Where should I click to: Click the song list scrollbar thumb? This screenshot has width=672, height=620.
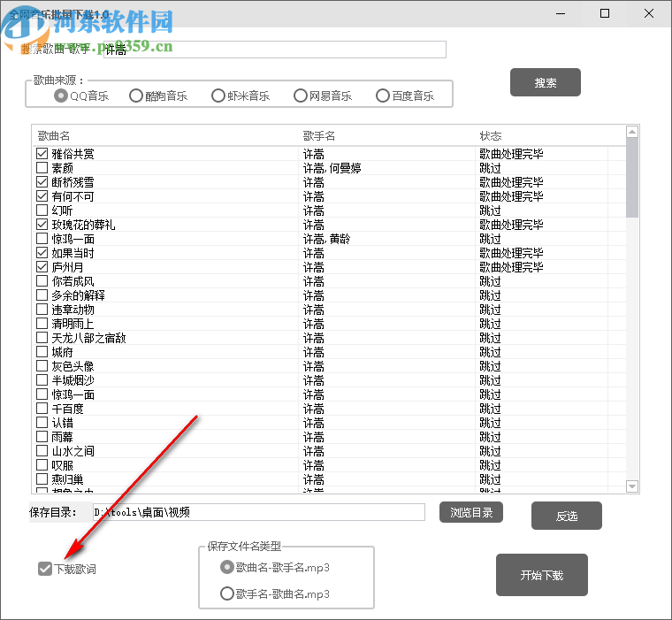click(x=631, y=178)
